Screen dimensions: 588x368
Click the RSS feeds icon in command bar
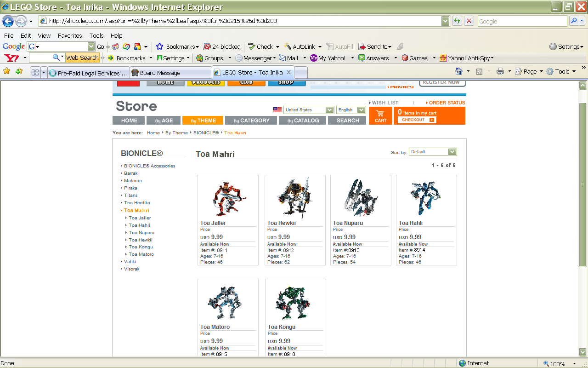point(479,72)
